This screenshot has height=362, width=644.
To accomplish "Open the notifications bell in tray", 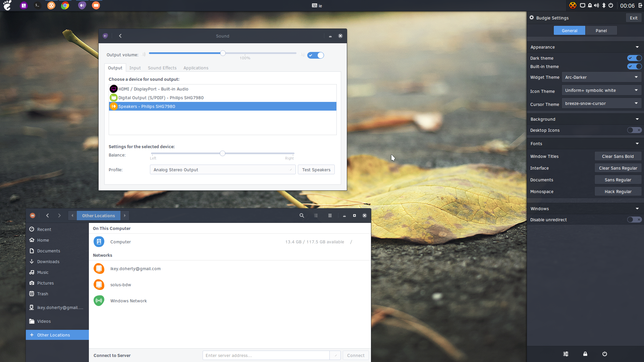I will [590, 5].
